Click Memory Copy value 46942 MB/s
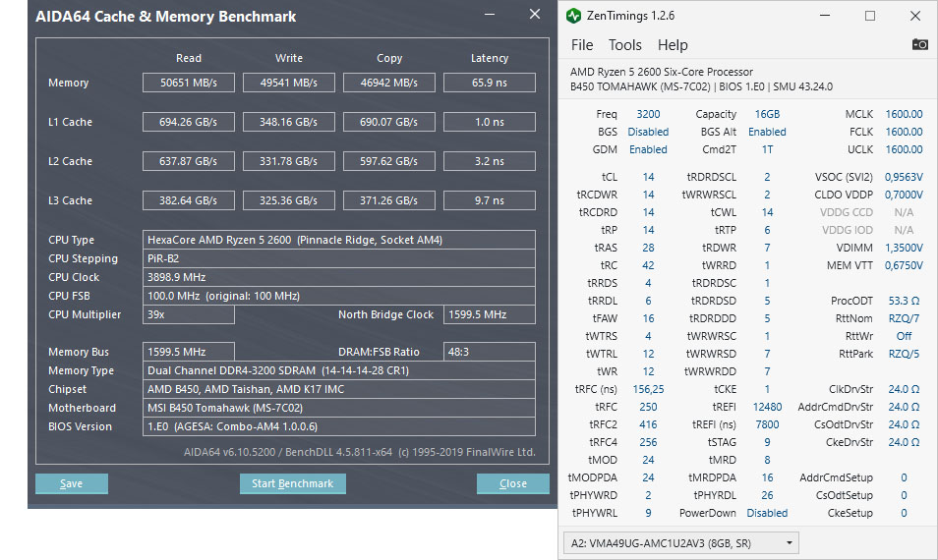 (388, 83)
